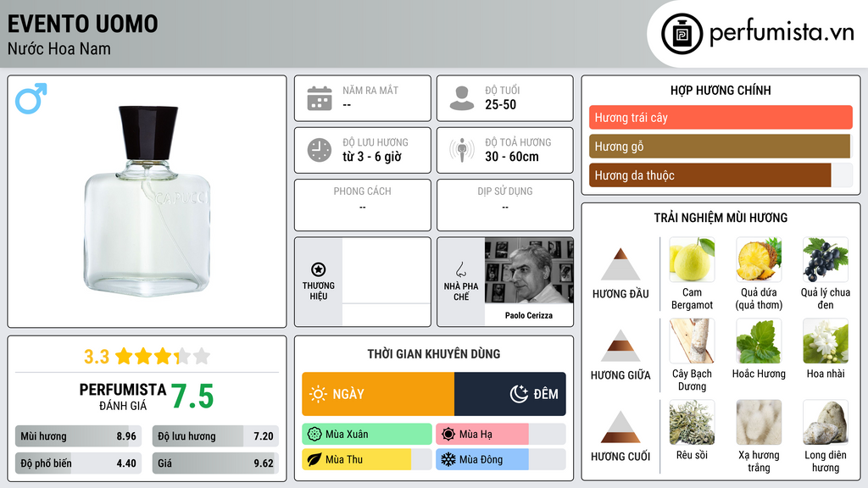868x488 pixels.
Task: Click the Nước Hoa Nam subtitle
Action: (59, 49)
